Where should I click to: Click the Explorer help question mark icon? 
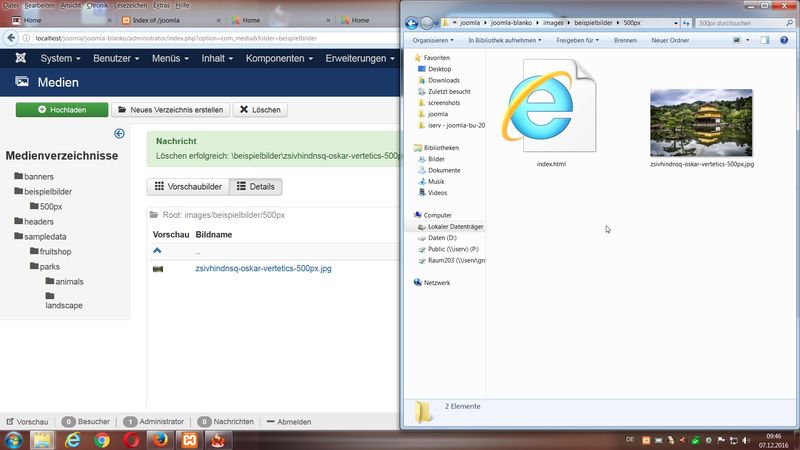pos(784,40)
